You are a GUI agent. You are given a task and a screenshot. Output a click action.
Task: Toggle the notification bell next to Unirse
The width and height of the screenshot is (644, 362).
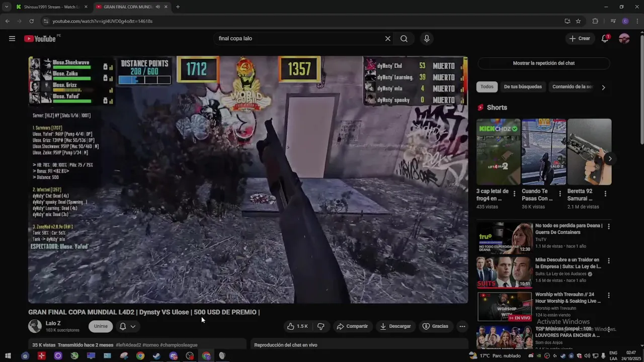click(x=122, y=326)
